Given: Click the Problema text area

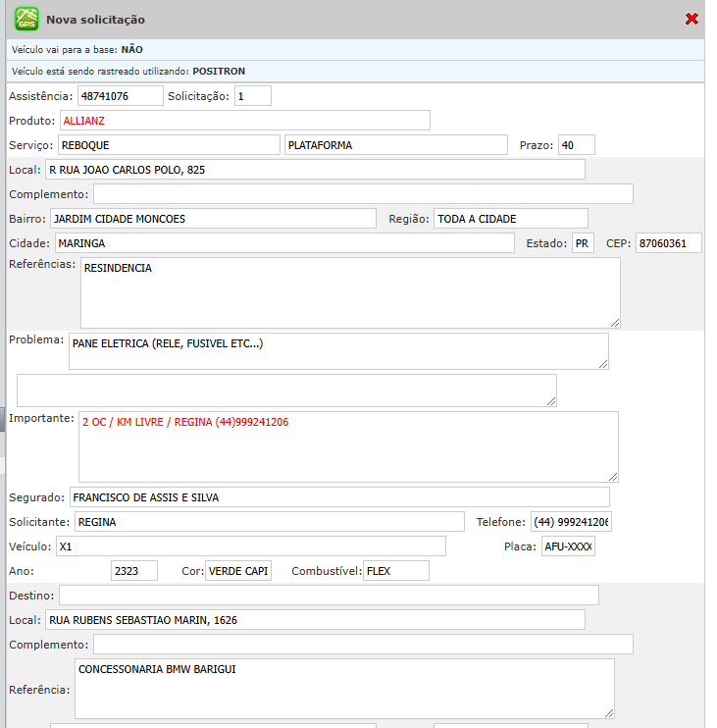Looking at the screenshot, I should click(x=338, y=351).
